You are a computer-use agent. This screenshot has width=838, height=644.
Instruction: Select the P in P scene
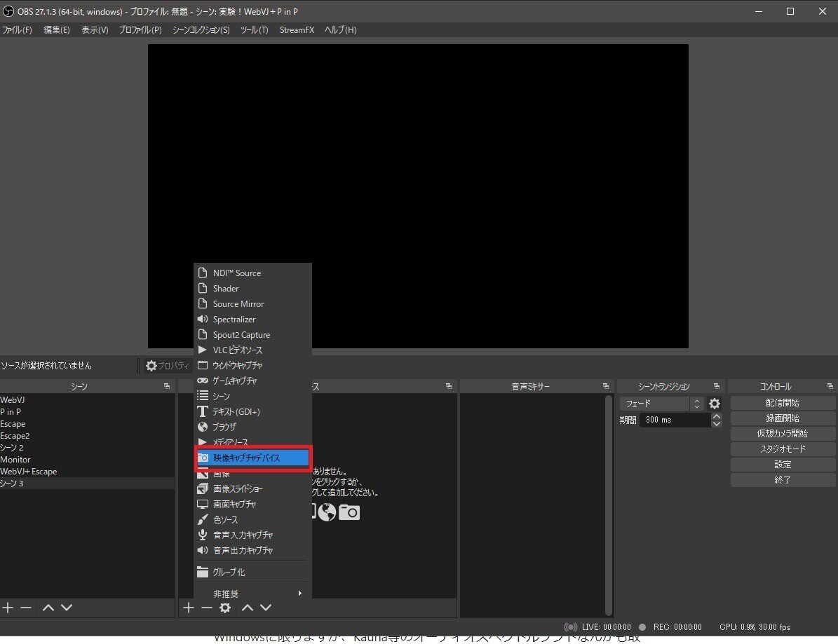point(87,412)
